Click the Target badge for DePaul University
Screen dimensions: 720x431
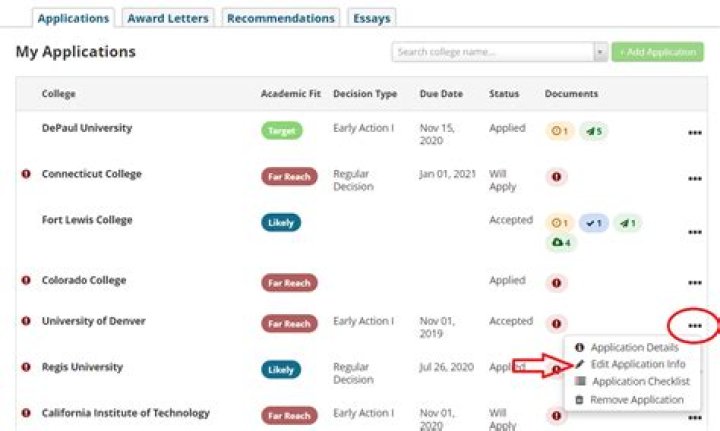coord(282,131)
